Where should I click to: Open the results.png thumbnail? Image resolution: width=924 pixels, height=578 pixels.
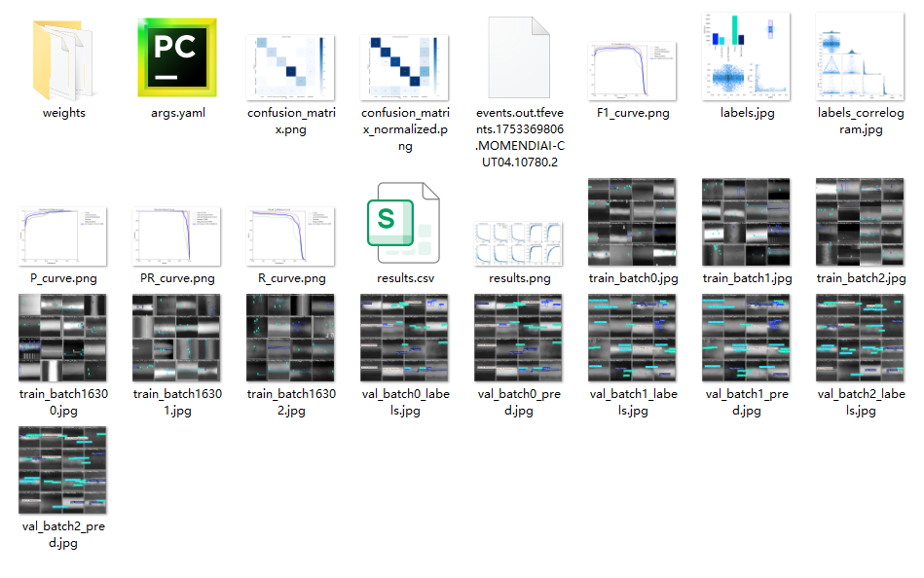[x=519, y=243]
